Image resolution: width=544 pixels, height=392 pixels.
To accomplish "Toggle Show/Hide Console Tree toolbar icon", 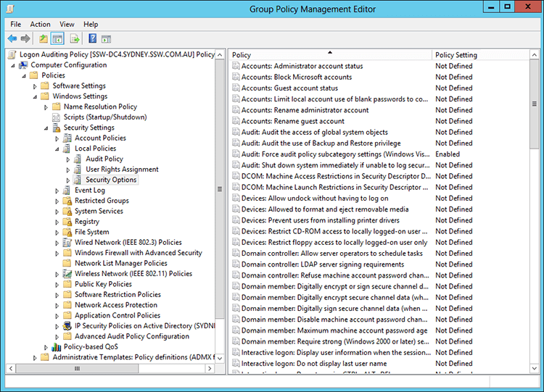I will click(57, 38).
